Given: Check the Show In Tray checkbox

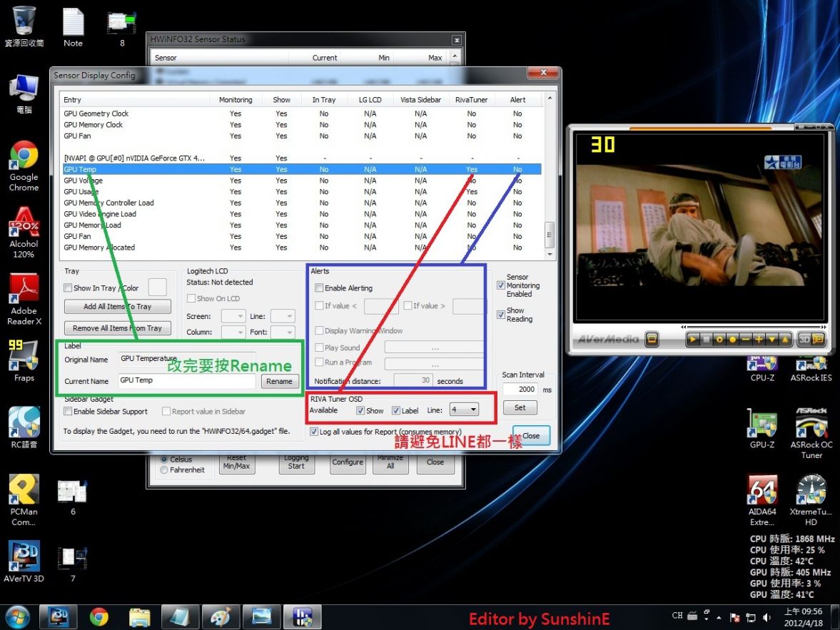Looking at the screenshot, I should [x=68, y=288].
